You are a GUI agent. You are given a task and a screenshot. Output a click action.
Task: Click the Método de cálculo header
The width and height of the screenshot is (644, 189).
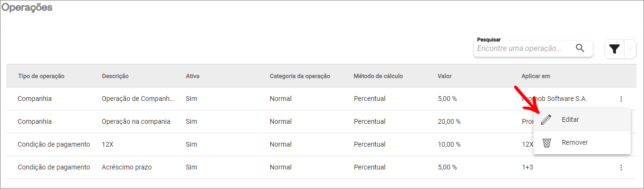(378, 76)
